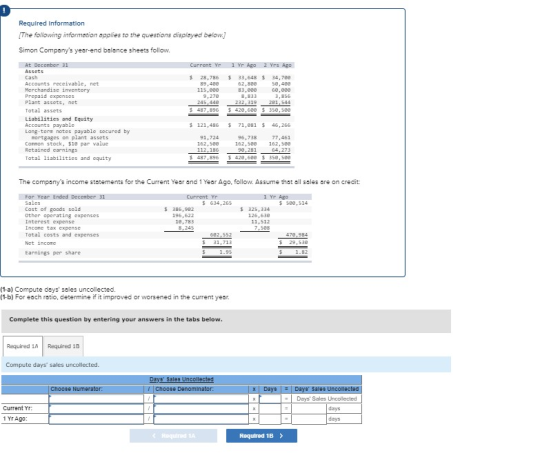560x453 pixels.
Task: Click the 'Plant assets, net' row label
Action: 51,102
